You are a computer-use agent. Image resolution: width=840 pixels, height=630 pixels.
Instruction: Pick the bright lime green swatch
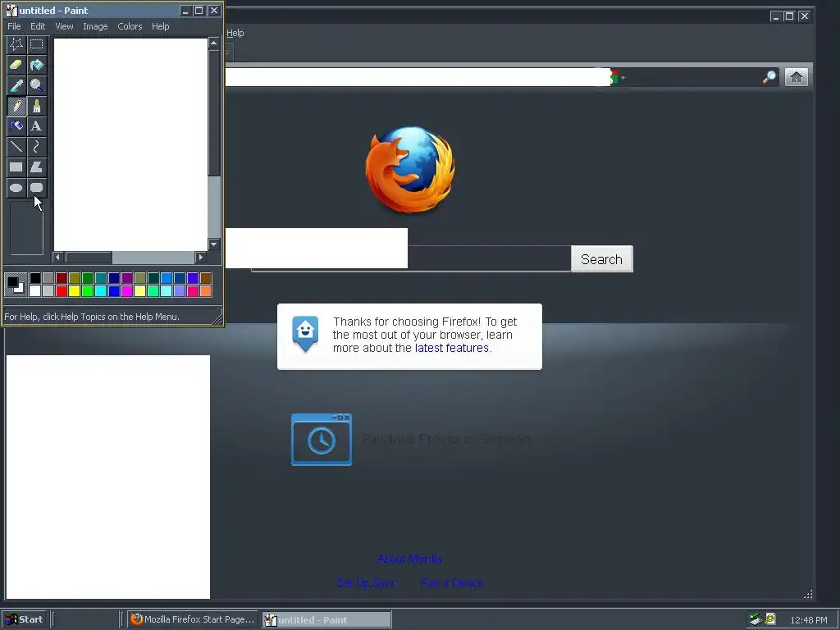pos(87,291)
